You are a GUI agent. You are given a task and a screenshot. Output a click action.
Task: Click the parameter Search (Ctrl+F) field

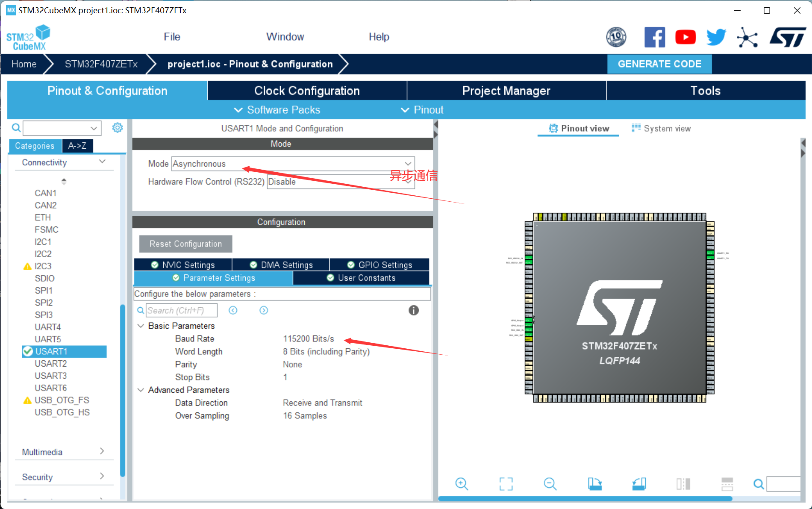pyautogui.click(x=181, y=310)
